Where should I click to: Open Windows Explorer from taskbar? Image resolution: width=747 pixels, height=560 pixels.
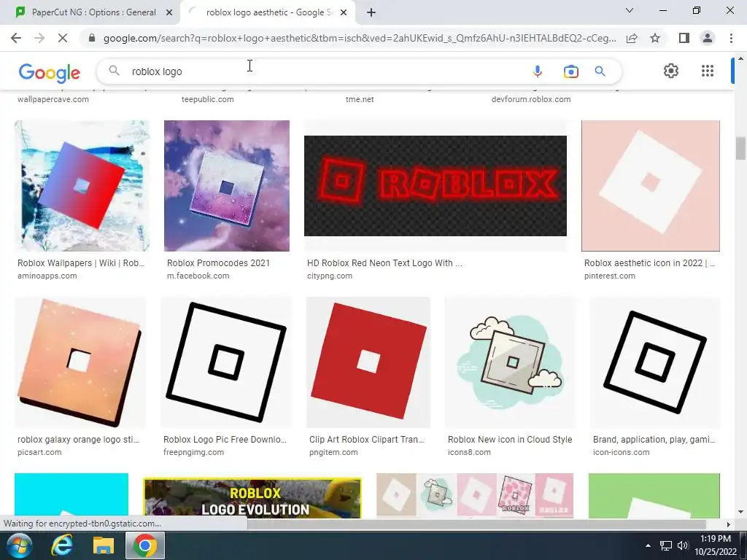[x=104, y=545]
